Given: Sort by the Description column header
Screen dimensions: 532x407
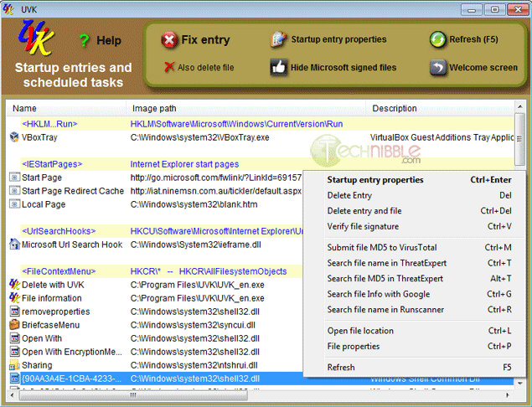Looking at the screenshot, I should click(x=440, y=109).
